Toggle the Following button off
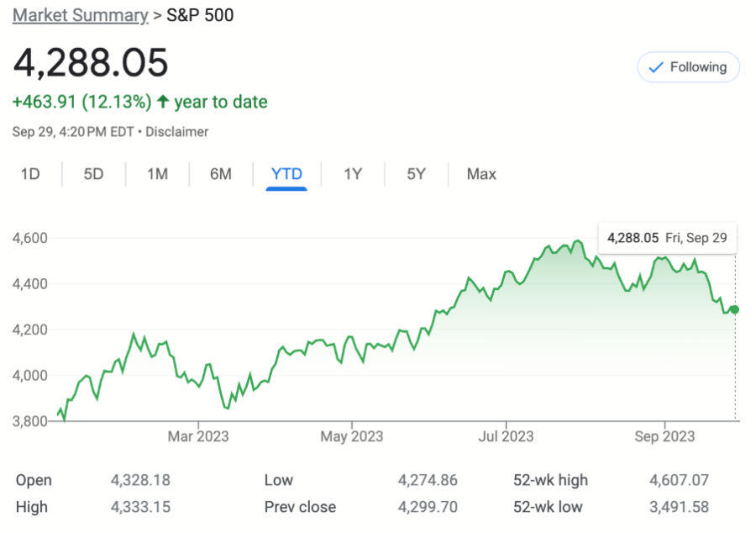Screen dimensions: 756x533 click(688, 67)
